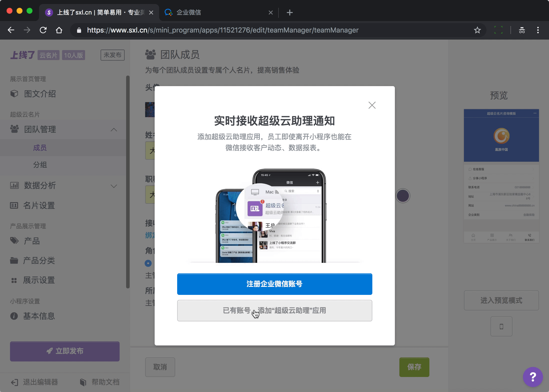The height and width of the screenshot is (392, 549).
Task: Bookmark this page with star icon
Action: pyautogui.click(x=477, y=30)
